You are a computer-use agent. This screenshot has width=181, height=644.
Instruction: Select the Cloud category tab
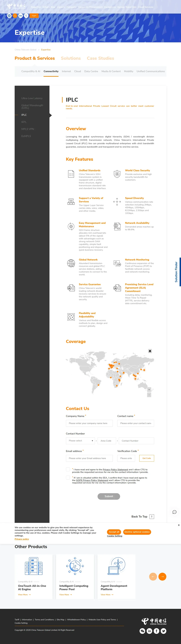point(78,71)
